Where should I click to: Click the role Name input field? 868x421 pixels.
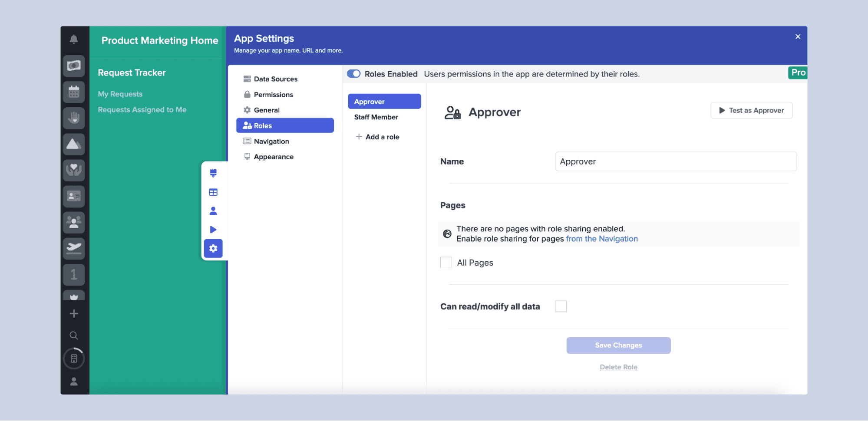(x=675, y=162)
